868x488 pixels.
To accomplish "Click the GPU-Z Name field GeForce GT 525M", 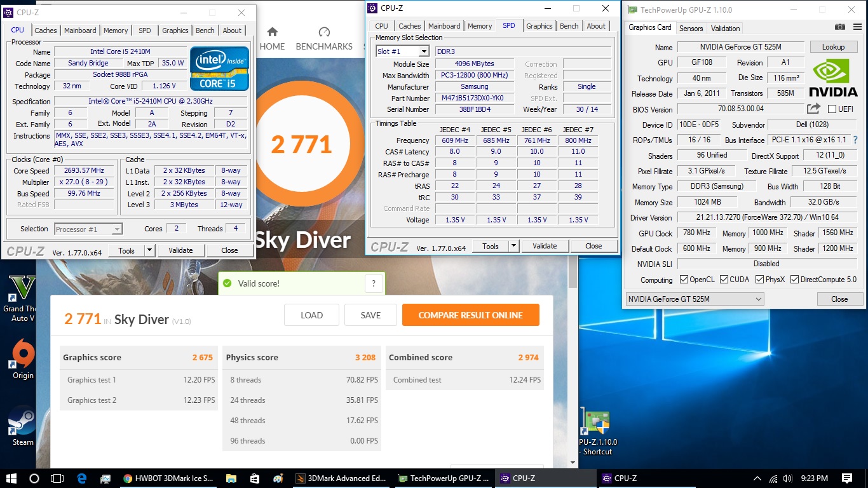I will click(740, 47).
